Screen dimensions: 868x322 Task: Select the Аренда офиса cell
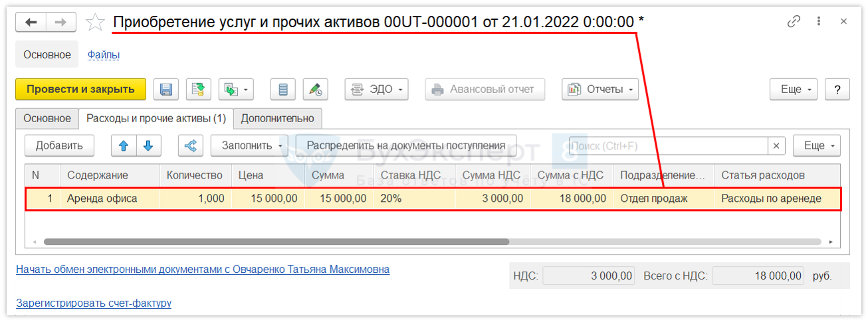click(110, 199)
